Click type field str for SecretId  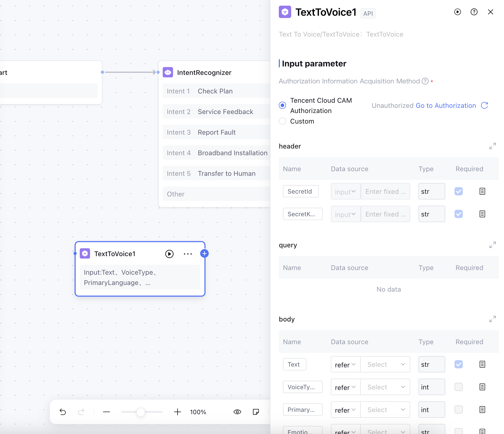pos(432,191)
